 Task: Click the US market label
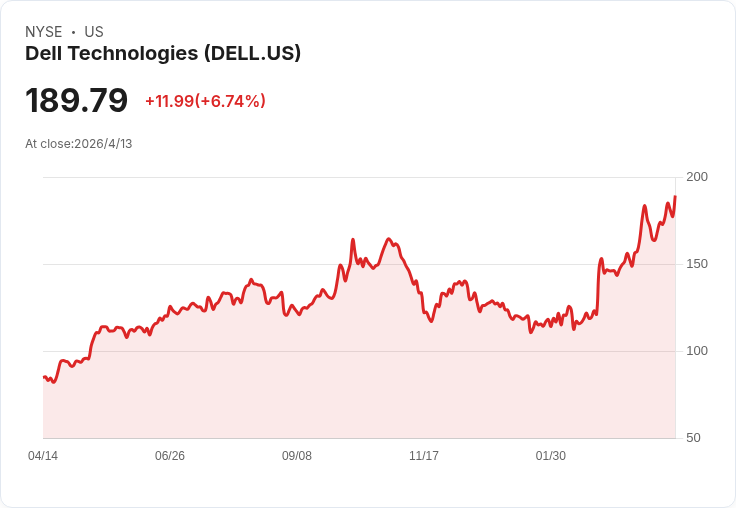pyautogui.click(x=94, y=32)
